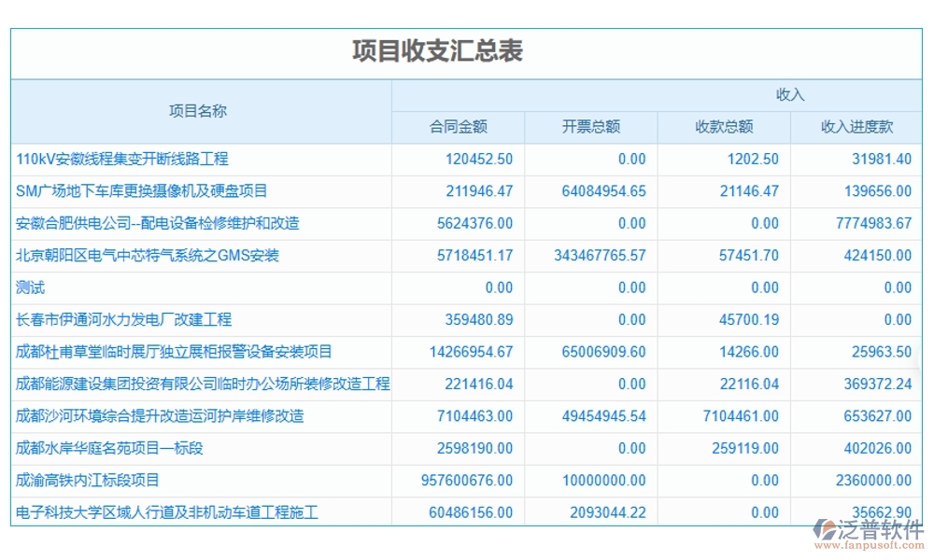Click the 收入进度款 column header
The image size is (934, 560).
[856, 127]
